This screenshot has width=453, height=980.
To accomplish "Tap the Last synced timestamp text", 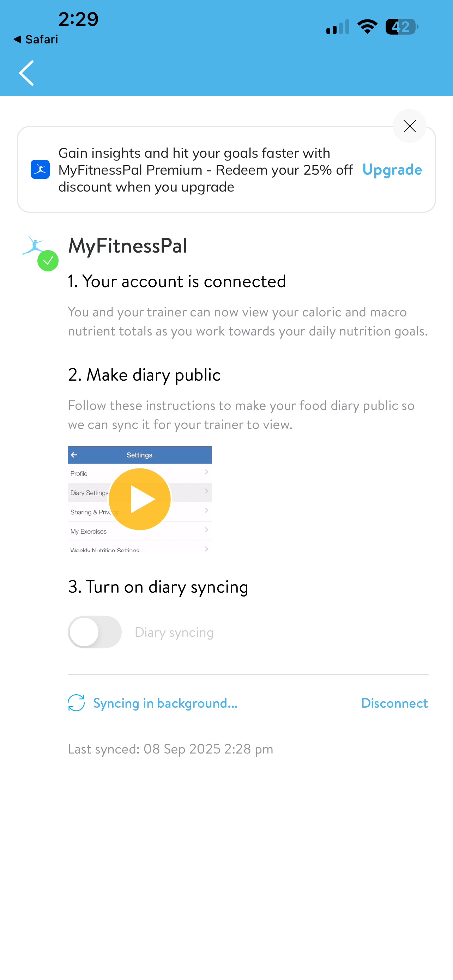I will point(170,749).
